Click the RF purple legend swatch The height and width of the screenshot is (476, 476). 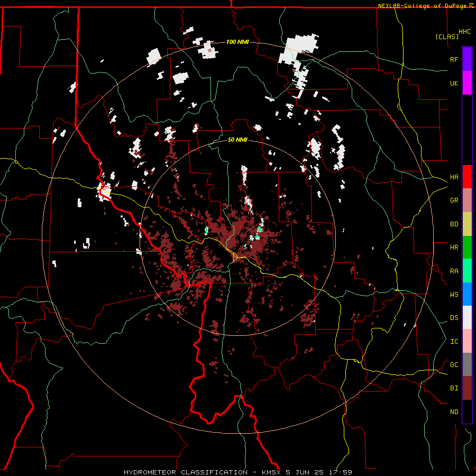pos(467,59)
